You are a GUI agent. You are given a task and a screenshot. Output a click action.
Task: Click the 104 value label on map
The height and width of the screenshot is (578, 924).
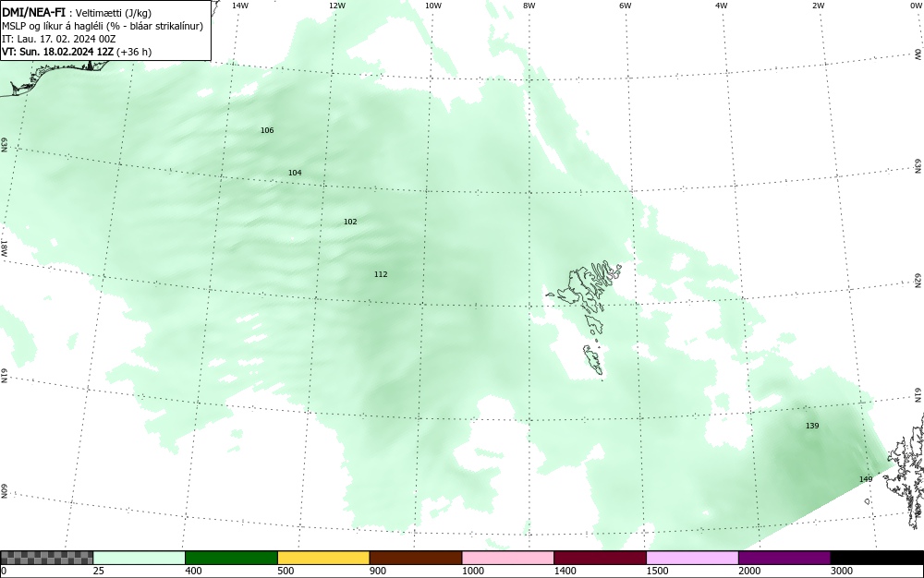pos(295,173)
